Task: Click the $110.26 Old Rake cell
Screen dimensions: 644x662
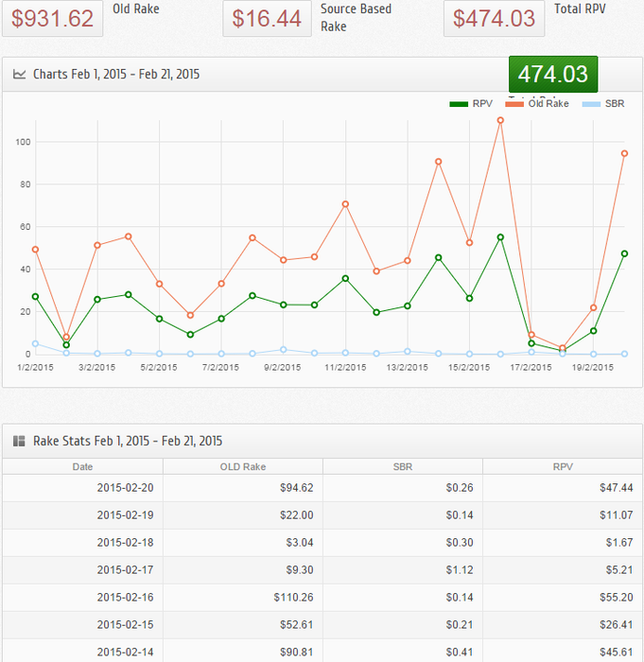Action: coord(243,598)
